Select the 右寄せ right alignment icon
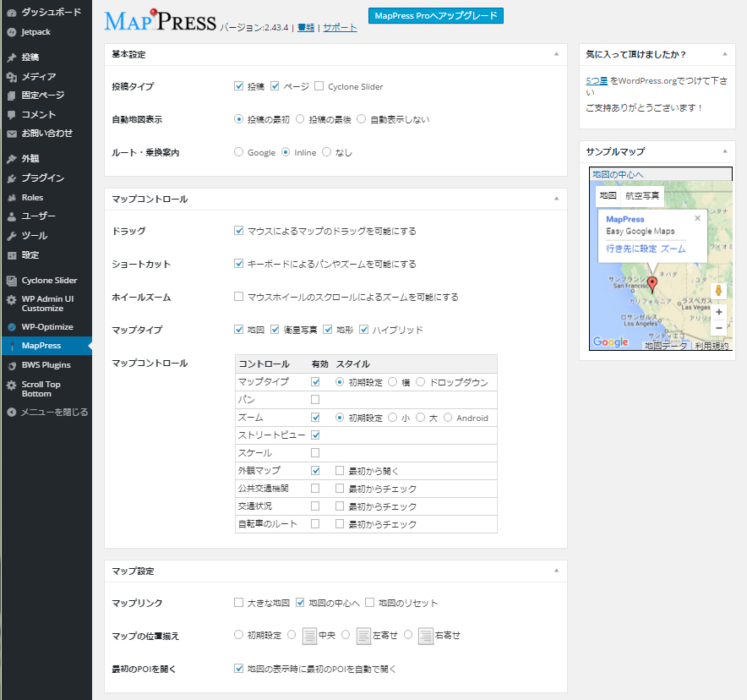 (426, 635)
